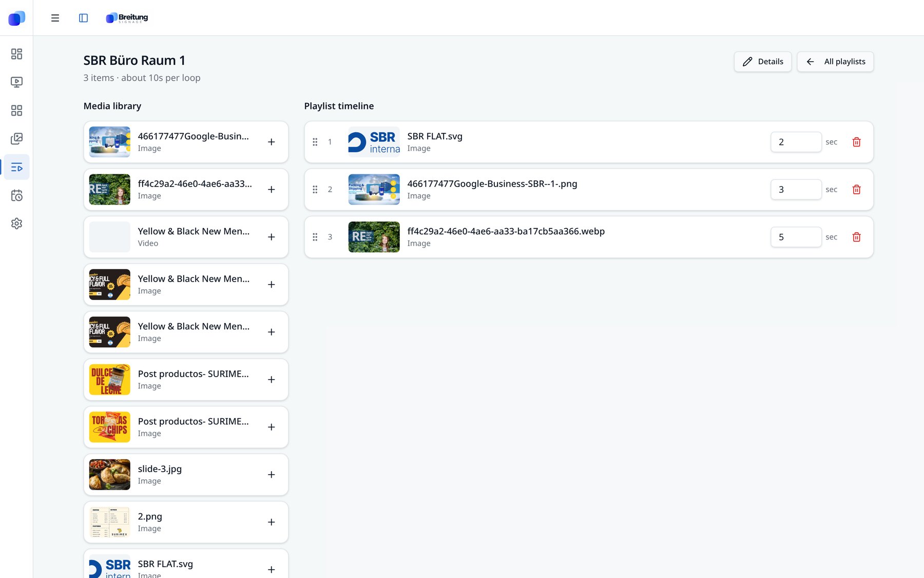Click the app logo in top-left corner
The image size is (924, 578).
click(16, 18)
